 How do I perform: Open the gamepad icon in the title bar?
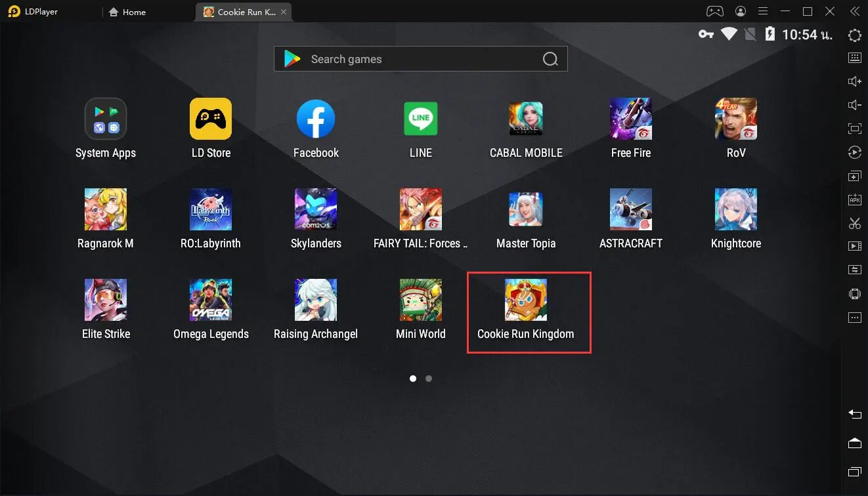[714, 11]
